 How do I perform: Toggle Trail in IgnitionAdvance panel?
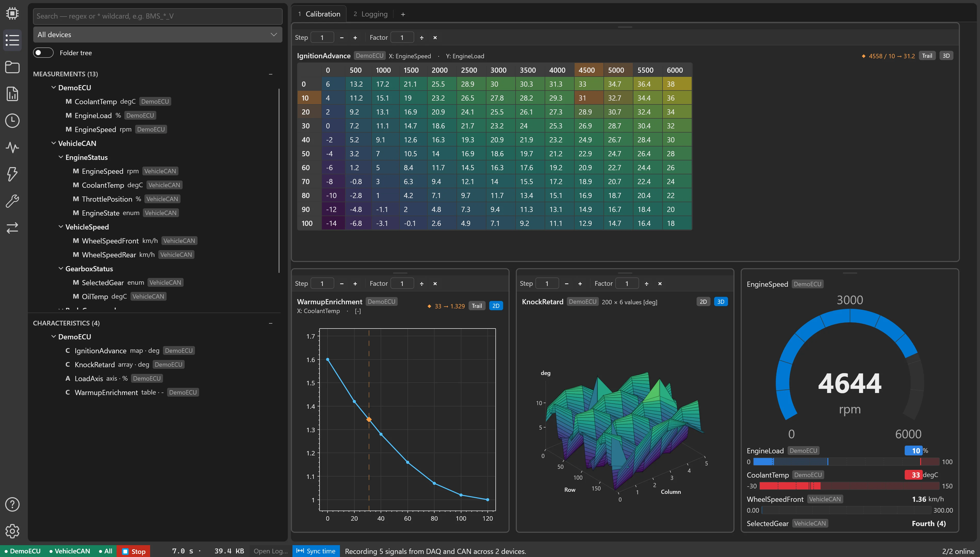927,56
